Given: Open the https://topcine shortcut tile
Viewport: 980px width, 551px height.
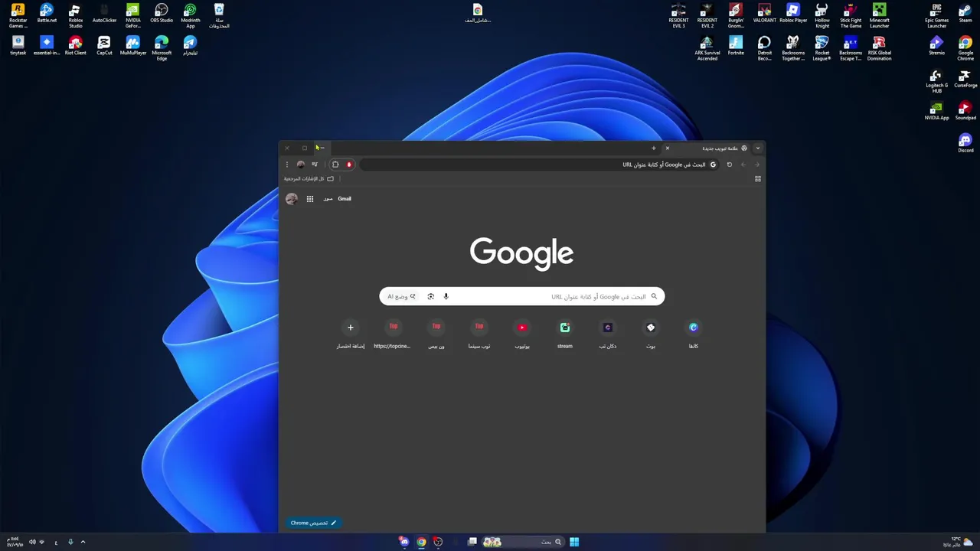Looking at the screenshot, I should pos(393,334).
